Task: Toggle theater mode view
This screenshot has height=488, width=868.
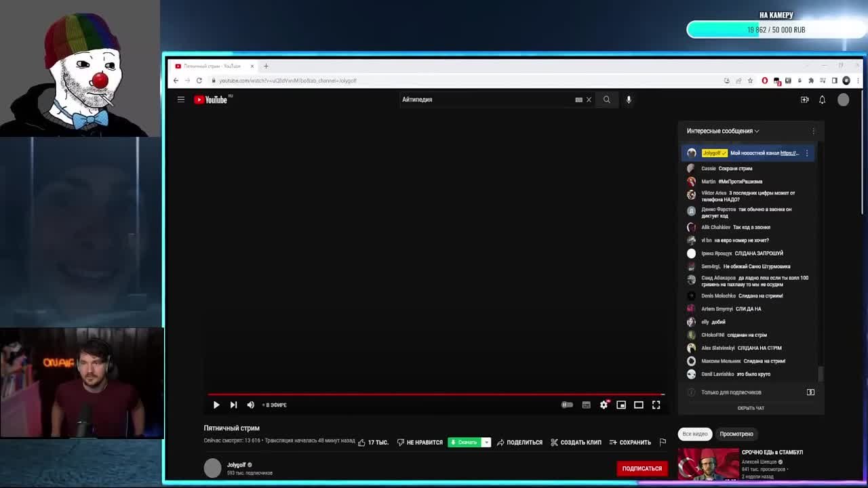Action: click(x=638, y=405)
